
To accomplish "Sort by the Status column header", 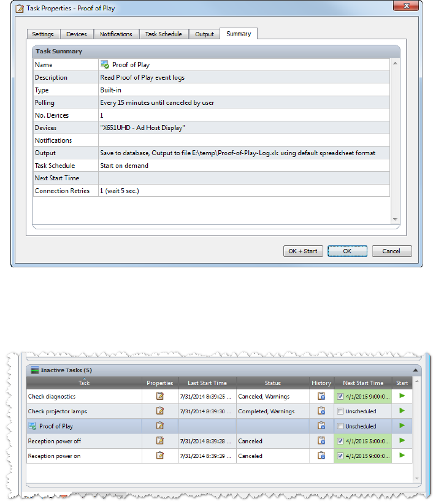I will point(272,383).
